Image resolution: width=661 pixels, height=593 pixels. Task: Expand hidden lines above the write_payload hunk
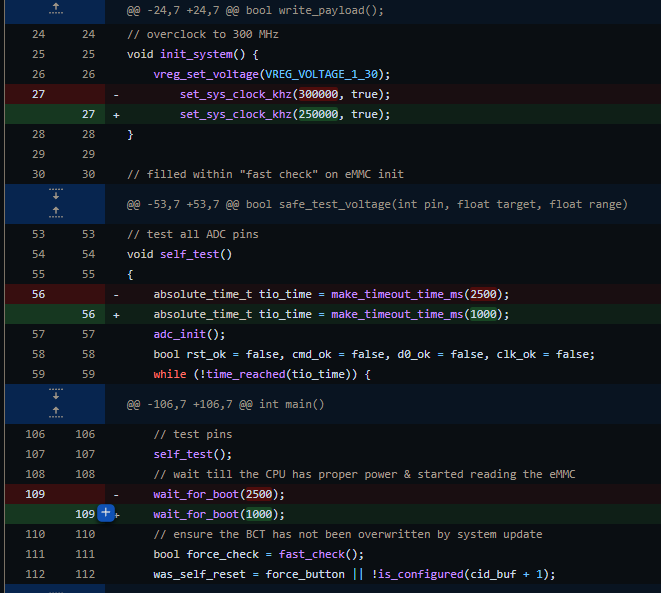(56, 8)
